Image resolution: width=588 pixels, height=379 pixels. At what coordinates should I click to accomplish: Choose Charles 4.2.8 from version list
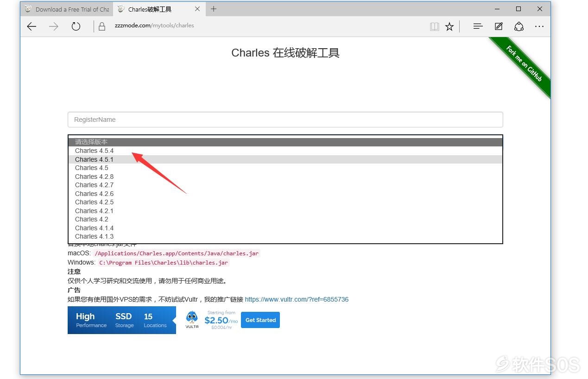[285, 177]
